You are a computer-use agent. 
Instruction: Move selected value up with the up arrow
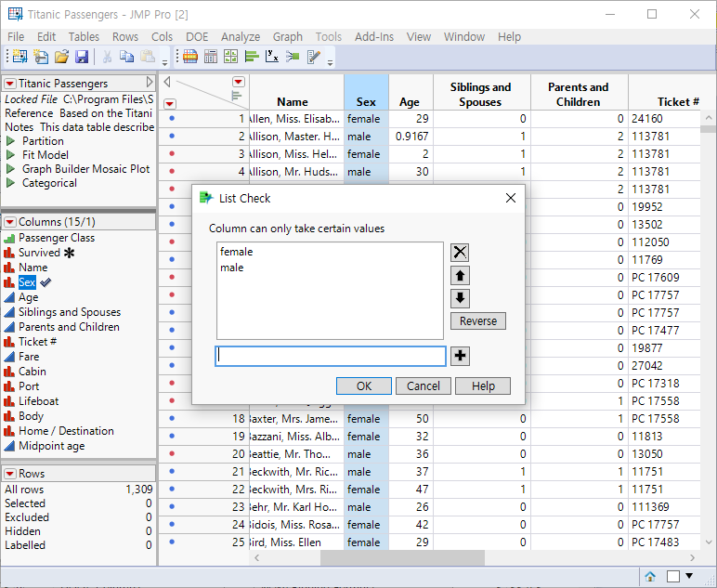(461, 276)
